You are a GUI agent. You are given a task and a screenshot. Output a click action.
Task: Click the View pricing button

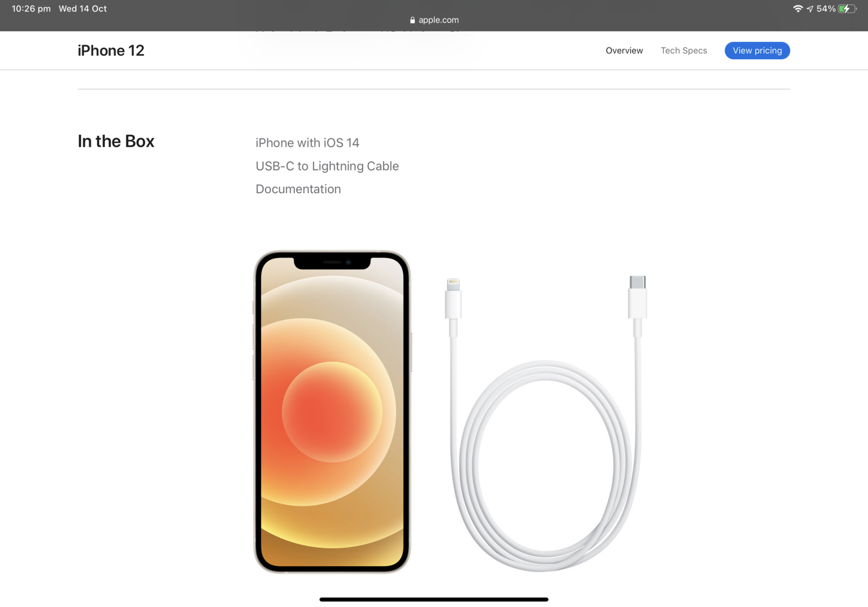(757, 50)
